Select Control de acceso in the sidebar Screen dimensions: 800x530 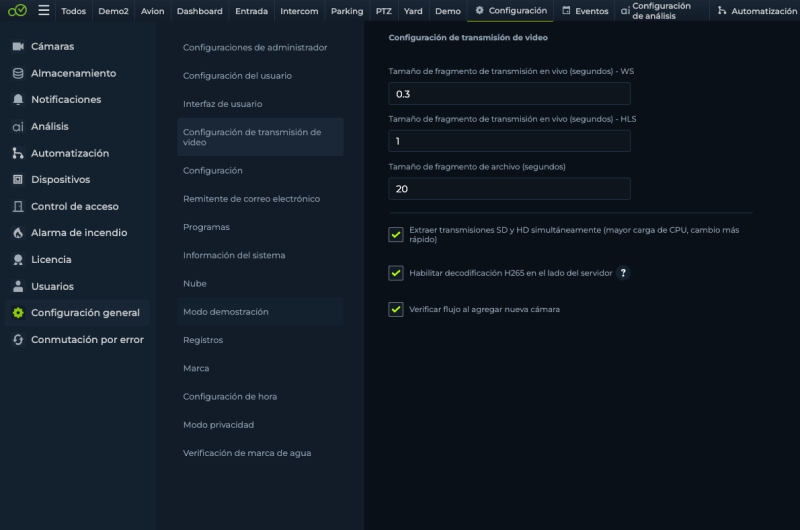(x=78, y=207)
